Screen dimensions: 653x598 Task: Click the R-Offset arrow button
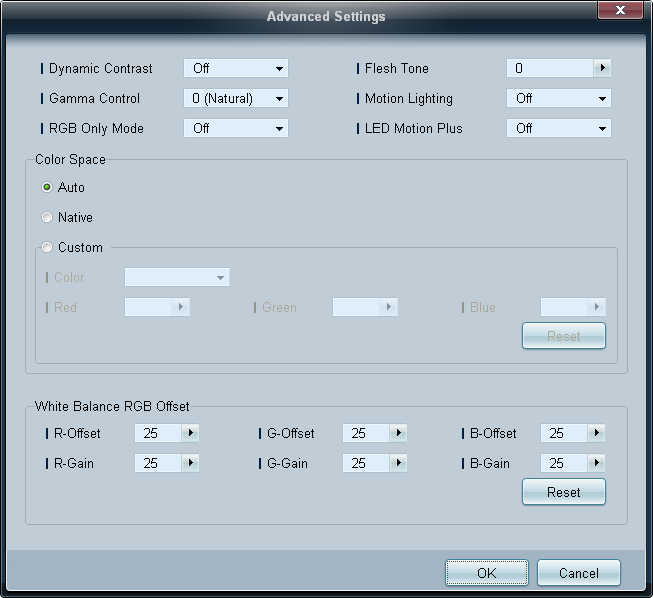click(190, 433)
